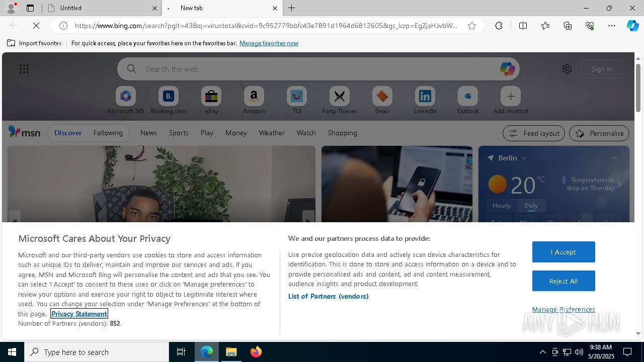
Task: Select the Following feed tab
Action: tap(108, 133)
